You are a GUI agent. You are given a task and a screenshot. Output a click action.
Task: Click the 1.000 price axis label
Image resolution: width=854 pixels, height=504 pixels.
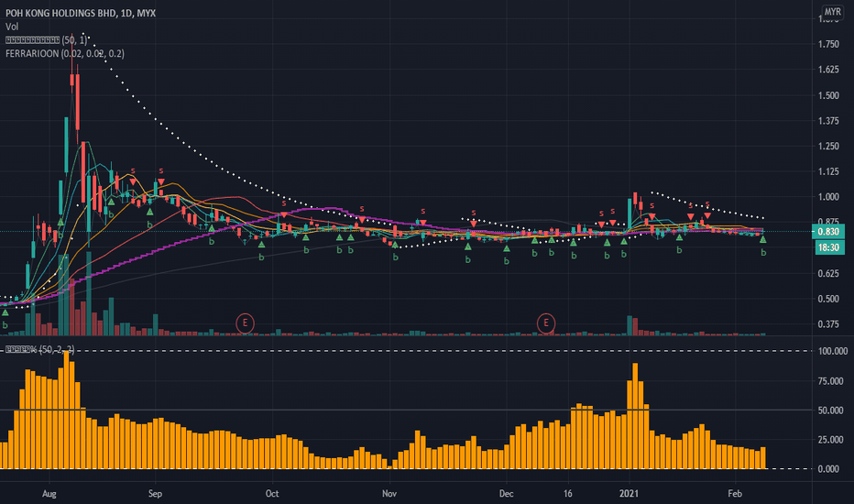click(828, 197)
